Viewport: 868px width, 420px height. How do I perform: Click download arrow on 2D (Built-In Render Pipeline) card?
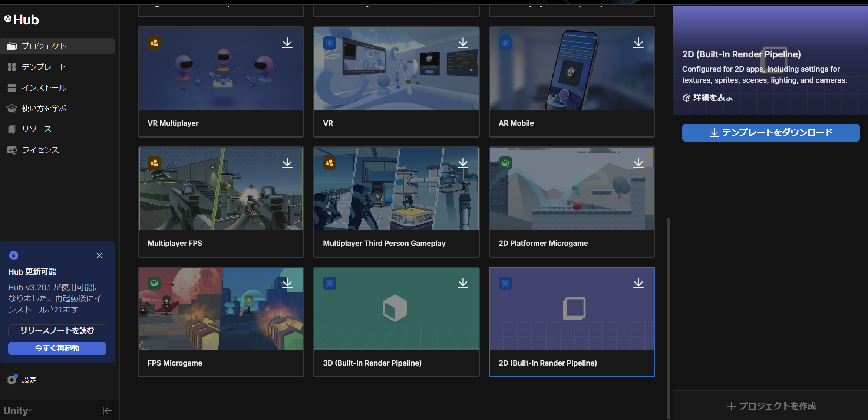638,283
